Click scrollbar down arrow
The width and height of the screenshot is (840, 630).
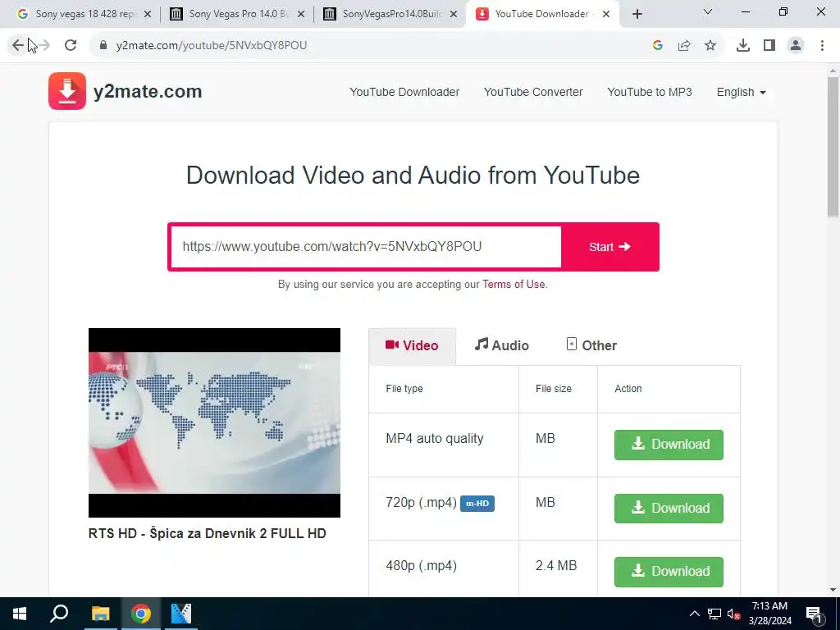coord(833,590)
